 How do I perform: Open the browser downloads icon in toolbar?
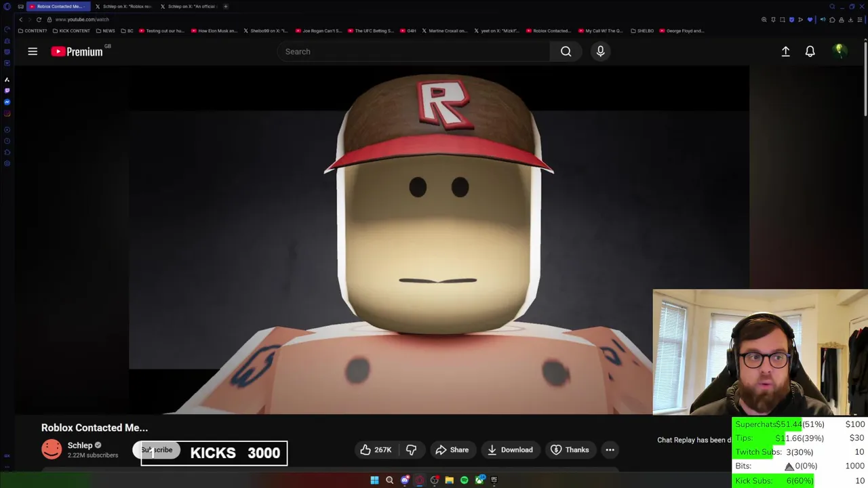pos(850,20)
